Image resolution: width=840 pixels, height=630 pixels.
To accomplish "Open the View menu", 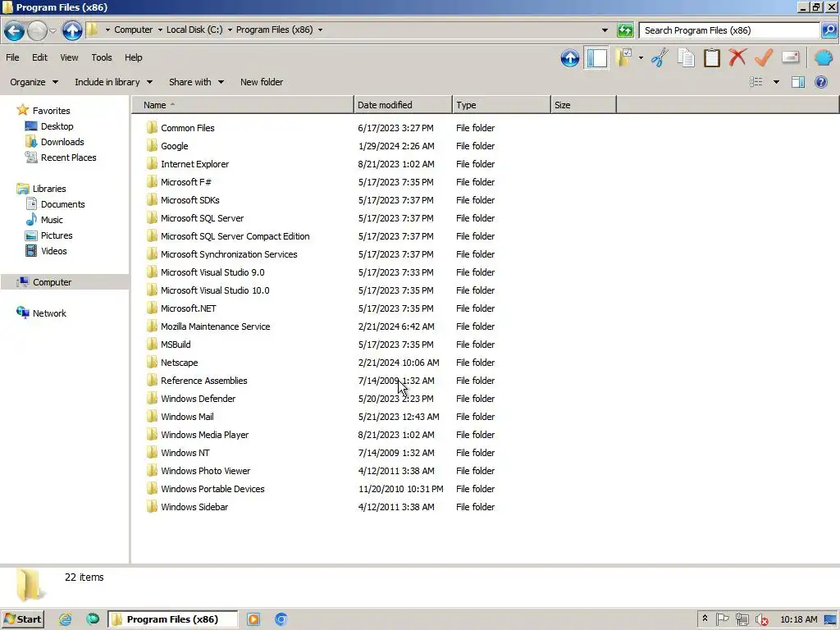I will coord(69,57).
